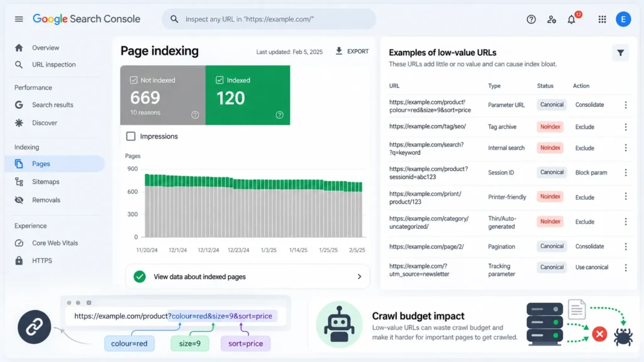Open link https://example.com/page/2/

(x=426, y=246)
